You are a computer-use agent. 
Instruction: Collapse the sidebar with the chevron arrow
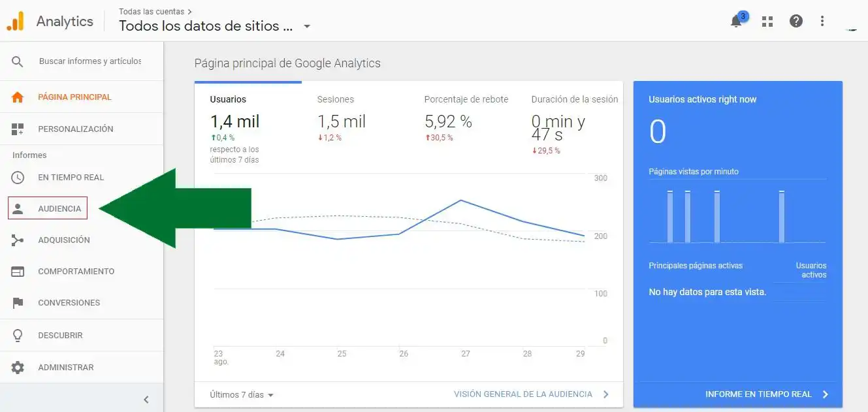(x=146, y=398)
